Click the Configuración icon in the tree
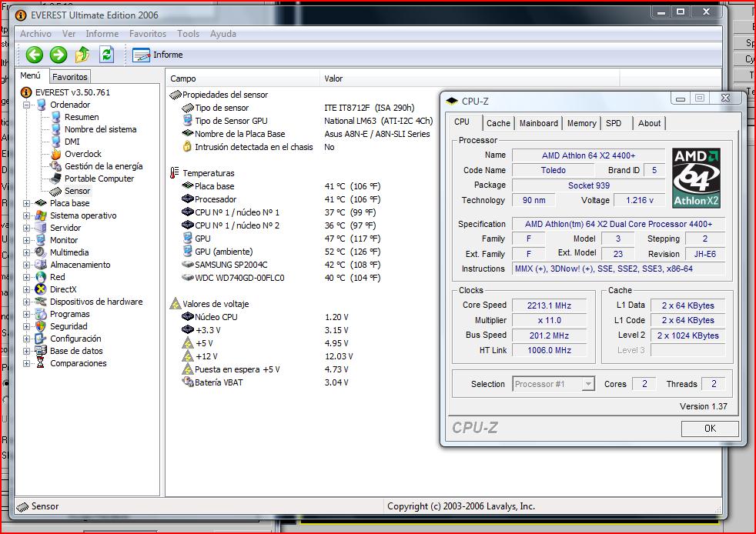This screenshot has width=756, height=534. [41, 339]
